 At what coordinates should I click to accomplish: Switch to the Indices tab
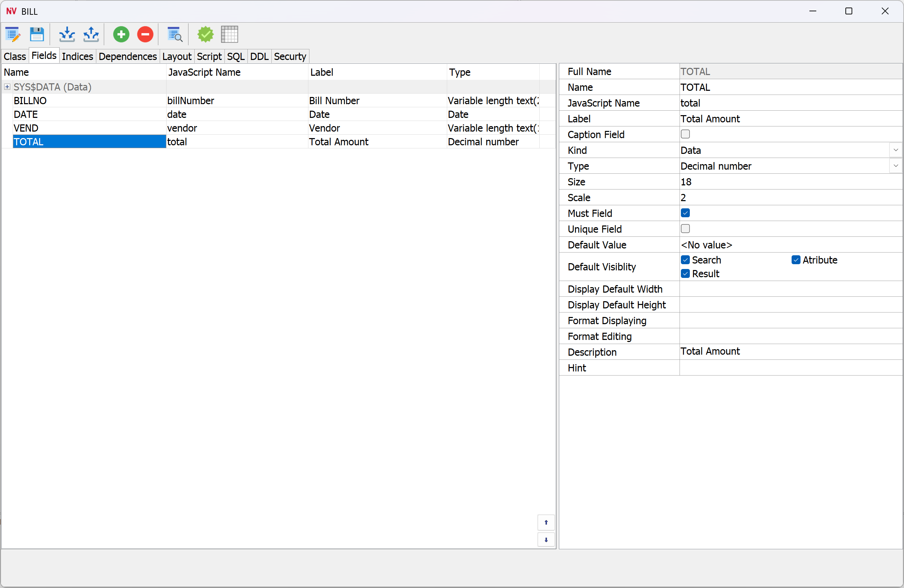pyautogui.click(x=77, y=57)
